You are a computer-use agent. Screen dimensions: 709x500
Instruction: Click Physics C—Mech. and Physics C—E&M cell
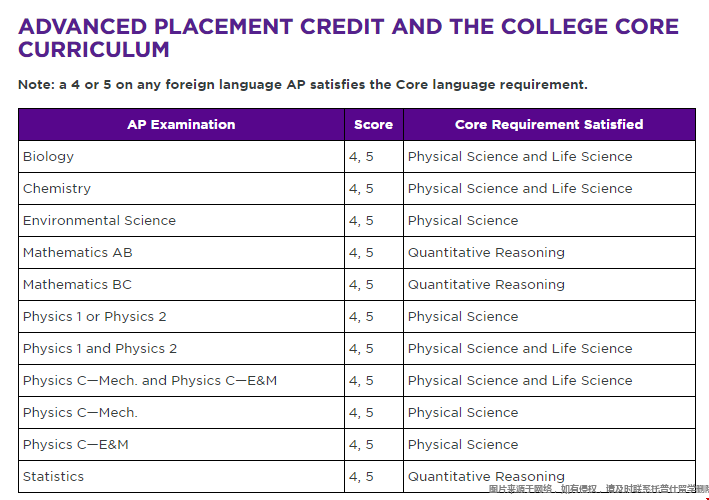[150, 381]
